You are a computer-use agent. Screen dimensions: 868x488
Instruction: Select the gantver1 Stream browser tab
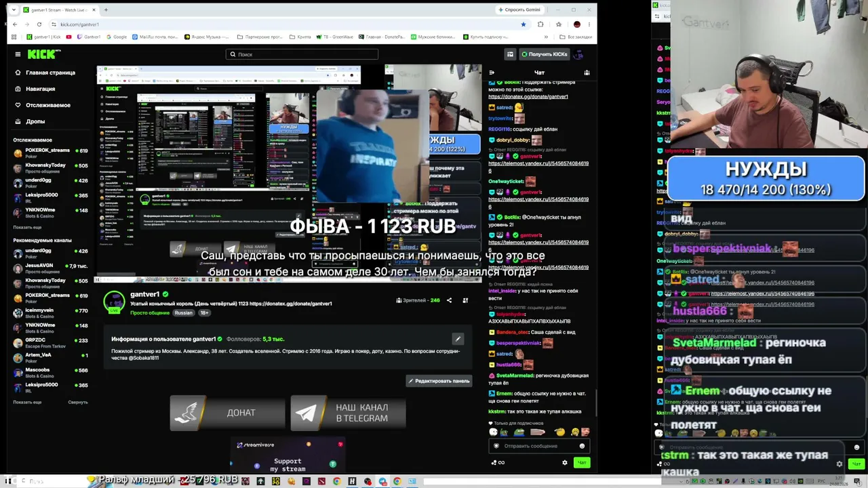tap(60, 10)
